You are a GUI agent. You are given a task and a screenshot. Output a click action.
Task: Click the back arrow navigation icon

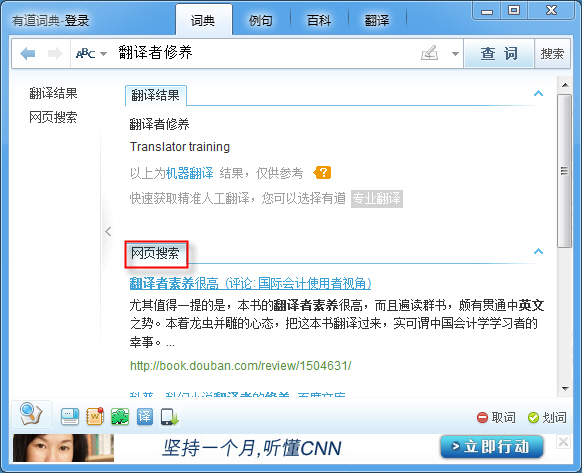point(27,54)
